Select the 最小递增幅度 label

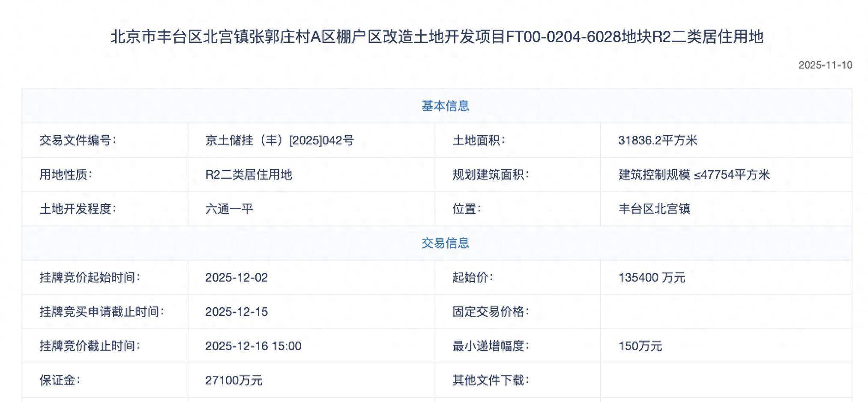491,346
